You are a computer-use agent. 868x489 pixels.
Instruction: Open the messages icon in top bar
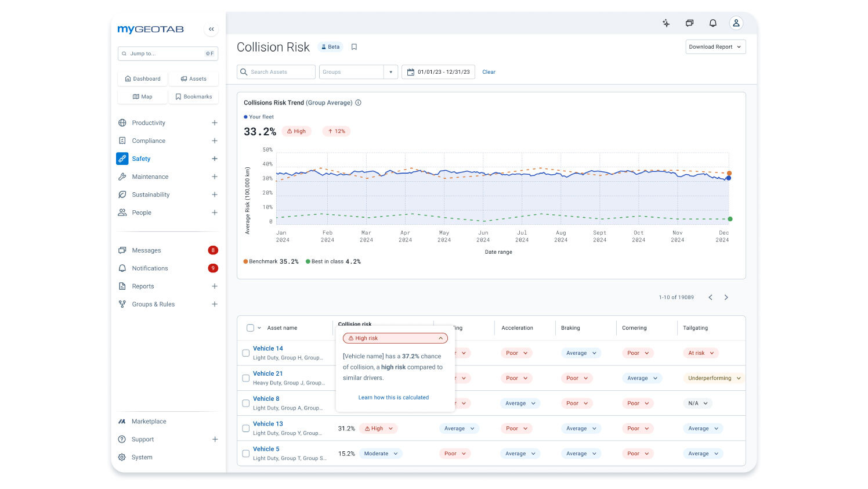click(x=689, y=23)
